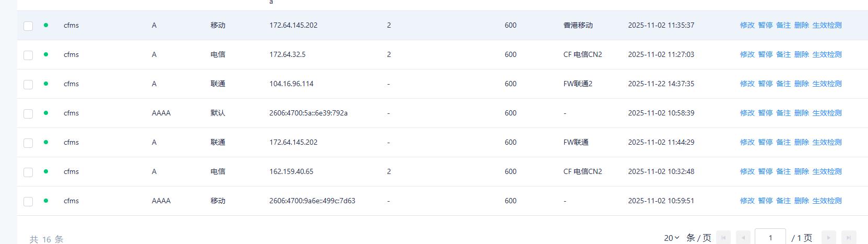Click 暂停 on the FW联通 172.64.145.202 record
868x244 pixels.
click(765, 142)
